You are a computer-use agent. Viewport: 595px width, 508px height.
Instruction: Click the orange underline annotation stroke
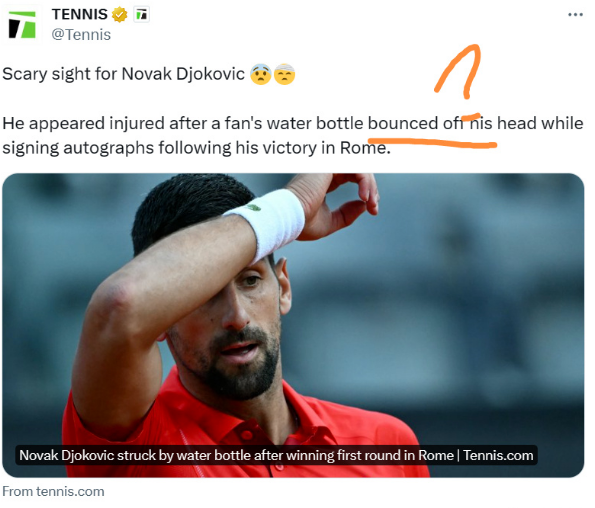[432, 143]
